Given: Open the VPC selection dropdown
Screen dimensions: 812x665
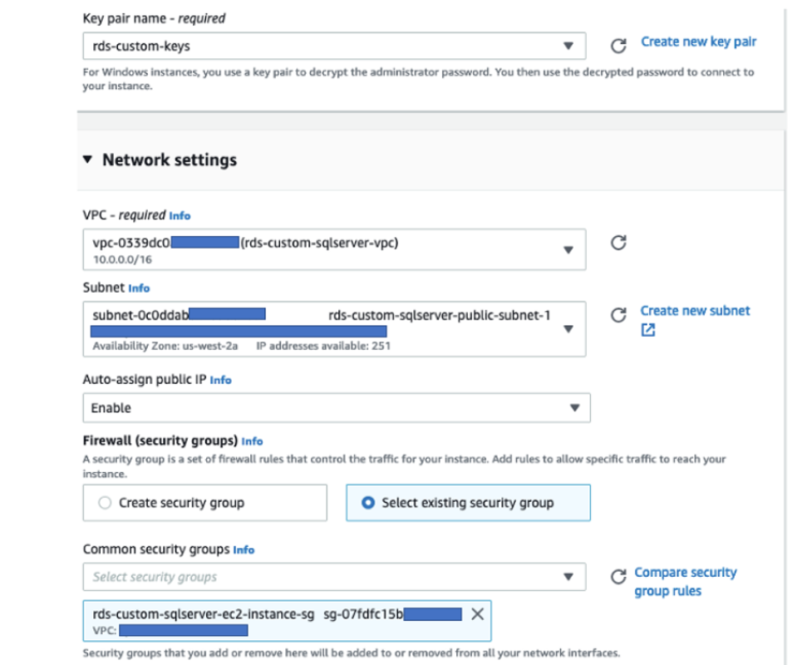Looking at the screenshot, I should [x=335, y=249].
